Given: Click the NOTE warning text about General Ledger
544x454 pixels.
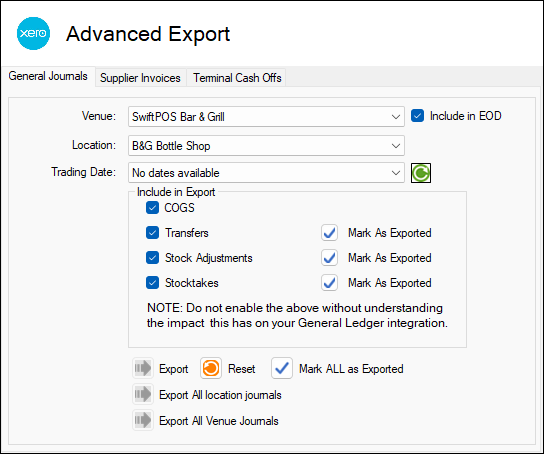Looking at the screenshot, I should pyautogui.click(x=297, y=315).
